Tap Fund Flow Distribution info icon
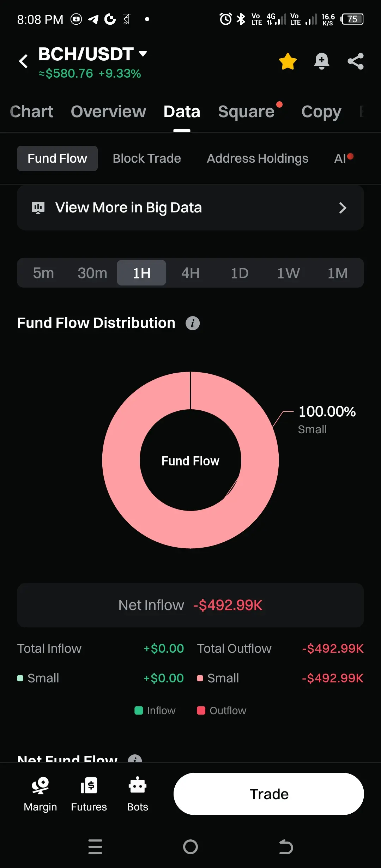 click(x=193, y=323)
